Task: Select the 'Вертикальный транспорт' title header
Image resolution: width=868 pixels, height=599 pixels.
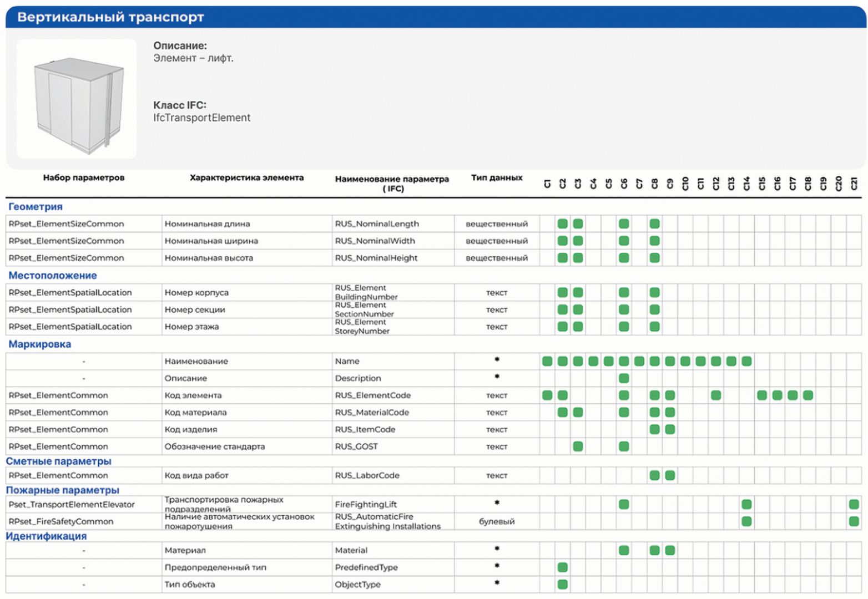Action: (x=110, y=17)
